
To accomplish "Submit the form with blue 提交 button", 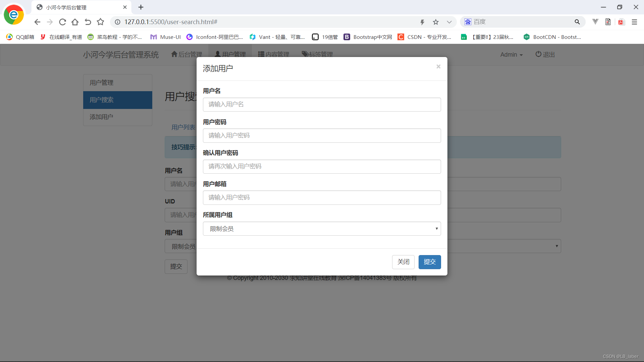I will click(x=430, y=262).
